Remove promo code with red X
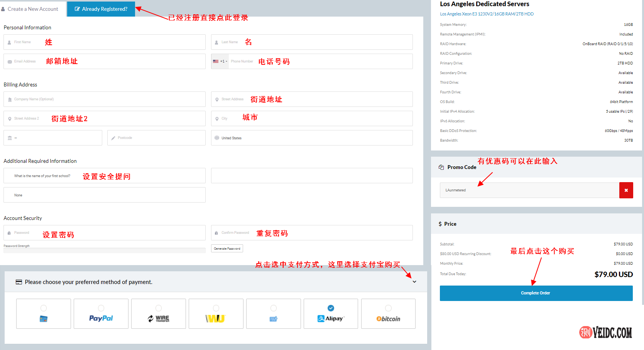644x350 pixels. [626, 190]
